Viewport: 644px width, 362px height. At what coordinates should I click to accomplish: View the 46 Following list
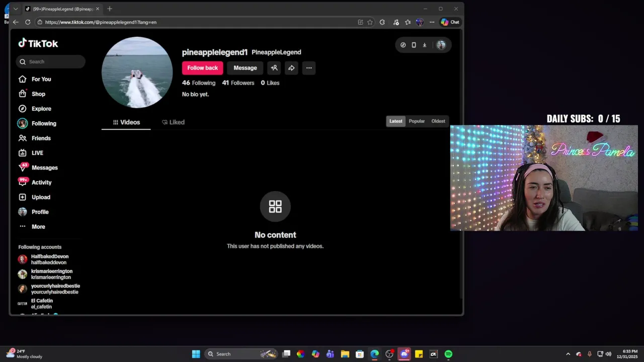tap(199, 83)
